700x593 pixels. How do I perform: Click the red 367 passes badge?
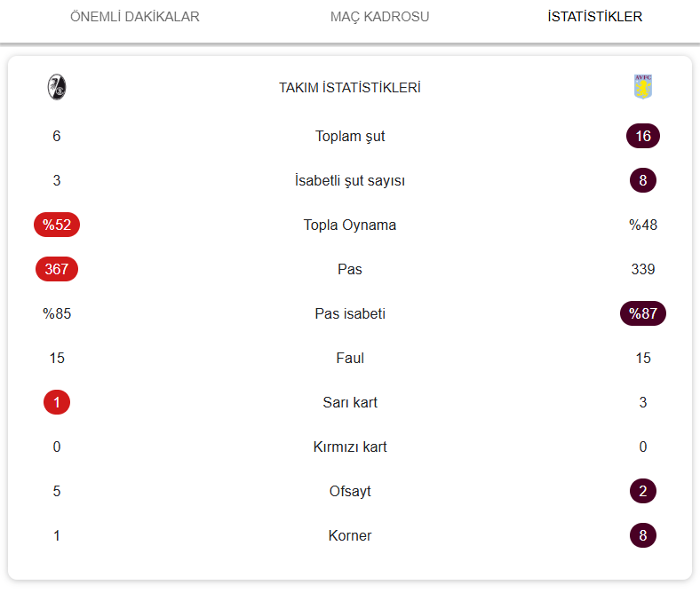(x=57, y=269)
